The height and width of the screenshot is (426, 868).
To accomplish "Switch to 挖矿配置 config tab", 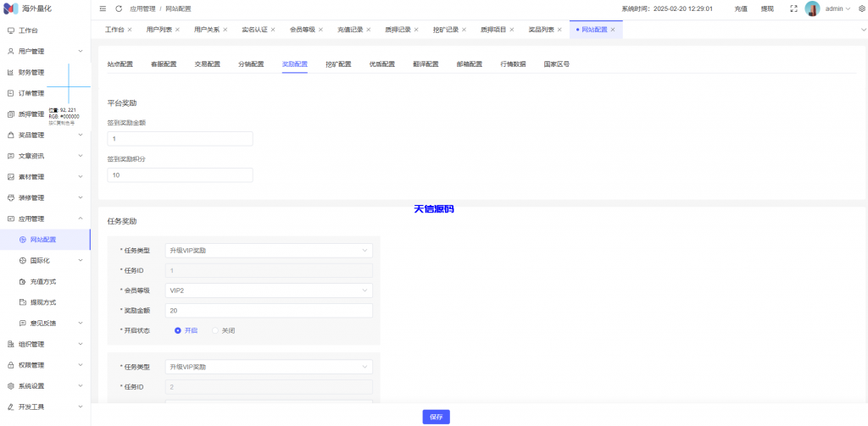I will [339, 64].
